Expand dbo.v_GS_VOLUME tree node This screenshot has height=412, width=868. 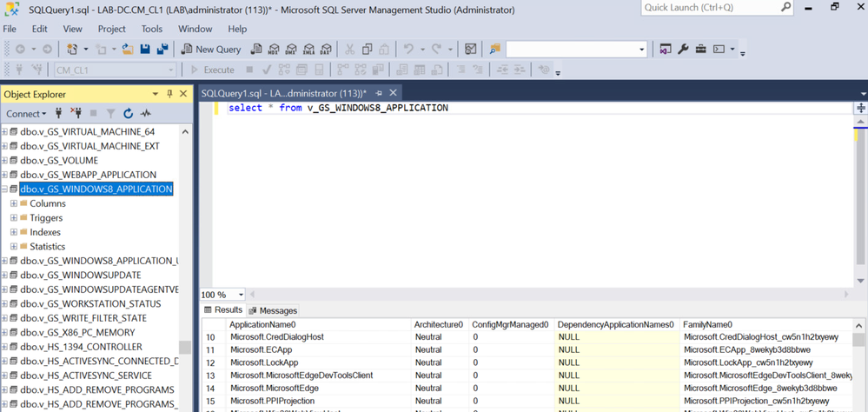coord(4,160)
